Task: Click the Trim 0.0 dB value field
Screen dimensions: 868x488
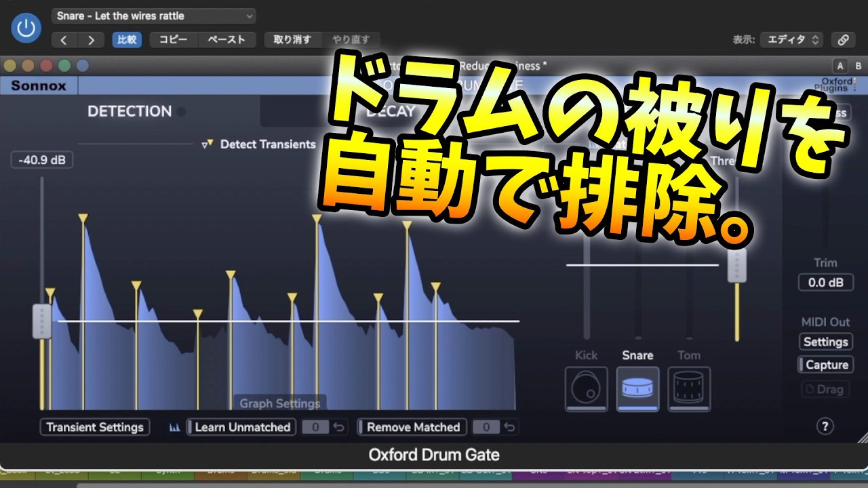Action: coord(825,282)
